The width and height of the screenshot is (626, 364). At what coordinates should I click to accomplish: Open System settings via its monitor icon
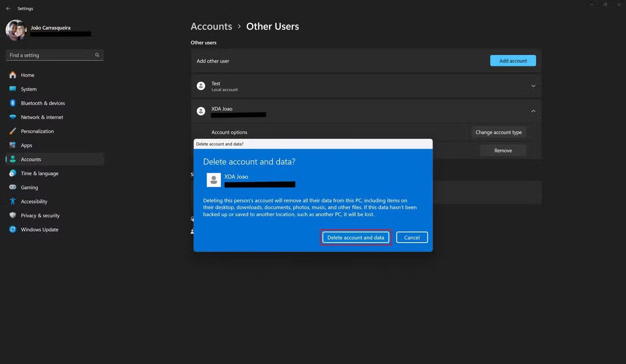click(x=13, y=89)
